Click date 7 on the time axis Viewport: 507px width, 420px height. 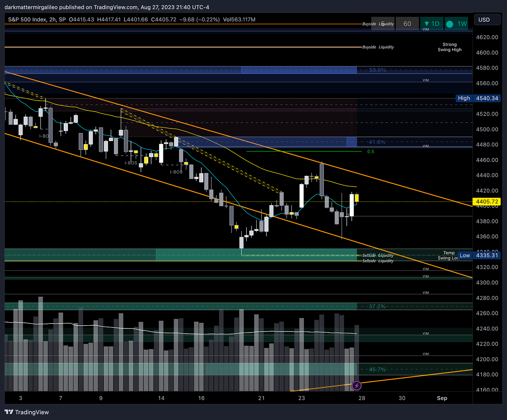(x=61, y=398)
